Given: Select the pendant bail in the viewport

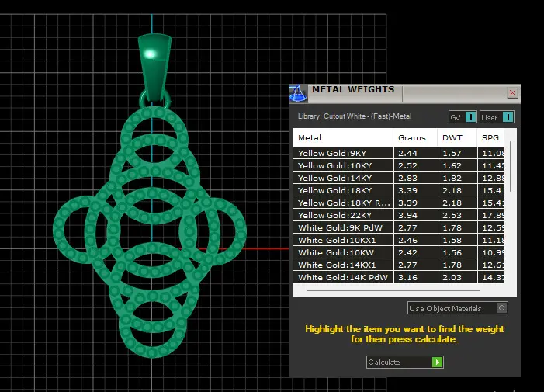Looking at the screenshot, I should pos(154,68).
